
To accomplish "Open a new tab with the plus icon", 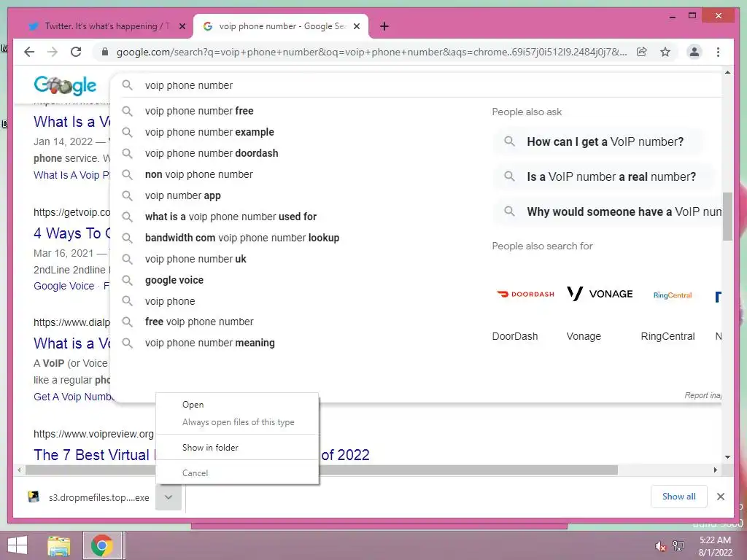I will [384, 26].
